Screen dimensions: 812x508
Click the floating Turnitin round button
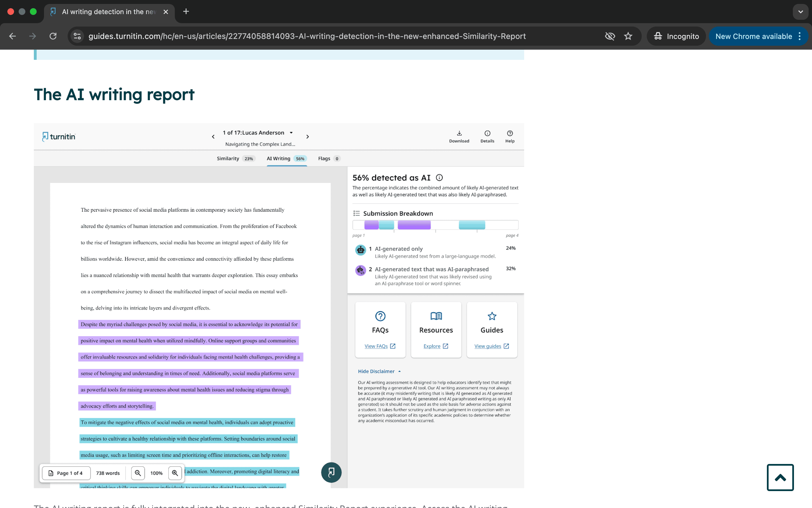coord(331,472)
